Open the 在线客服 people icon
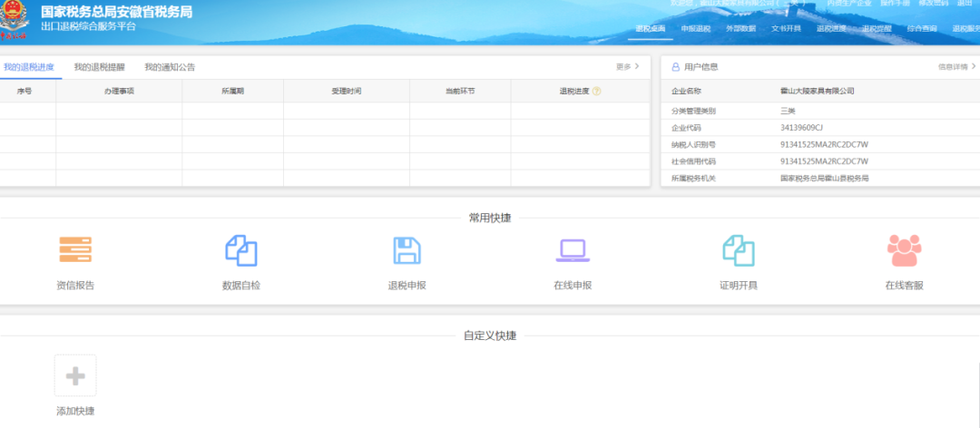The height and width of the screenshot is (428, 980). 905,250
